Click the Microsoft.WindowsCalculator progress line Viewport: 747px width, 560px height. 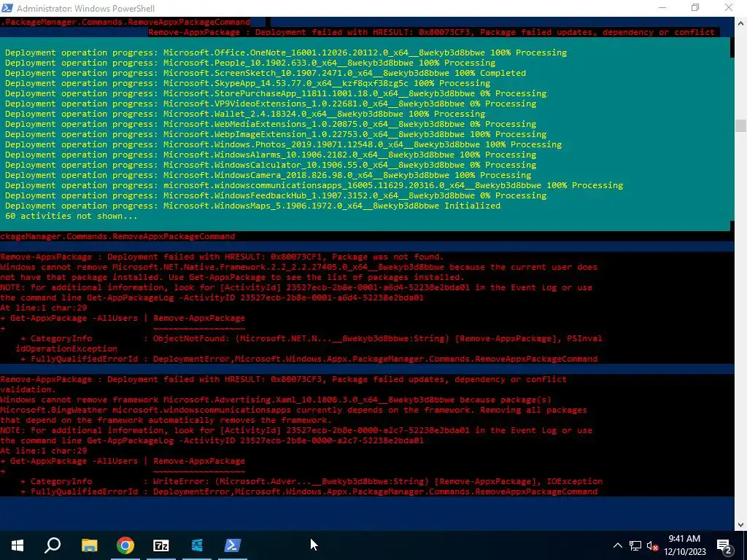tap(271, 166)
